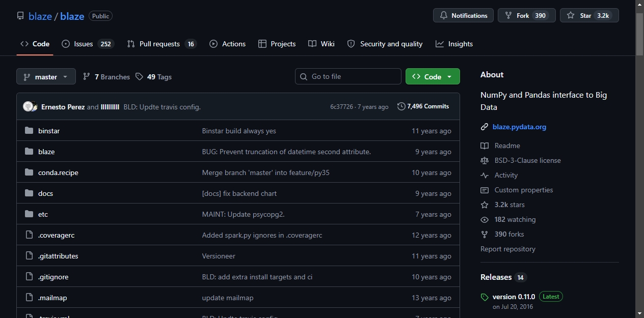Open the 'update mailmap' commit message
The width and height of the screenshot is (644, 318).
click(x=228, y=298)
